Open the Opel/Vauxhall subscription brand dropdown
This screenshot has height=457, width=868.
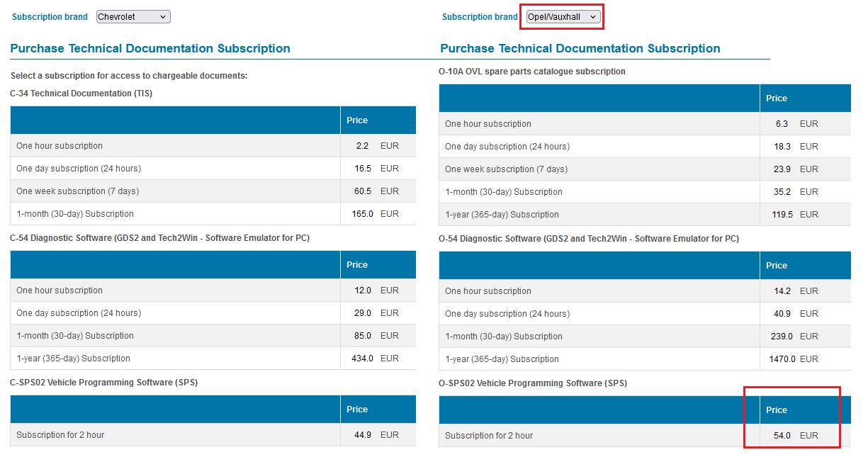pyautogui.click(x=563, y=17)
